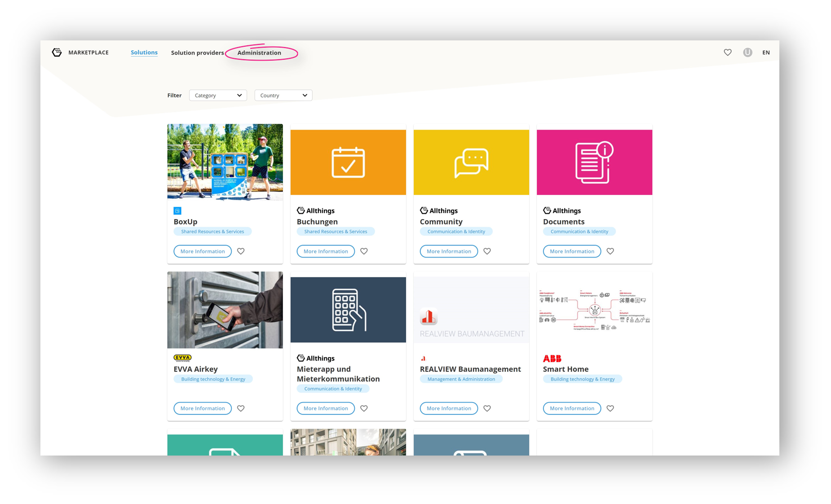Open the Administration tab
This screenshot has height=504, width=831.
tap(259, 53)
